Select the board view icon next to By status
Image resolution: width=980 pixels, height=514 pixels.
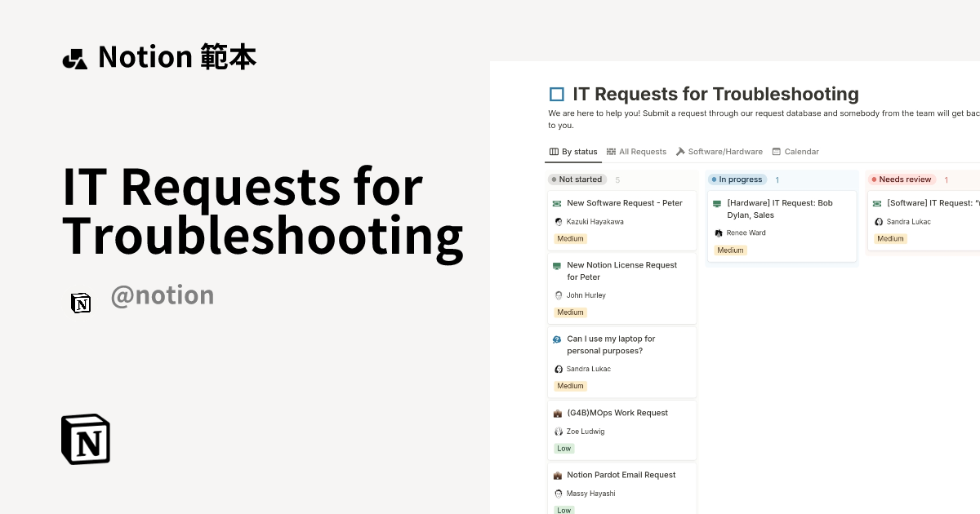[553, 151]
